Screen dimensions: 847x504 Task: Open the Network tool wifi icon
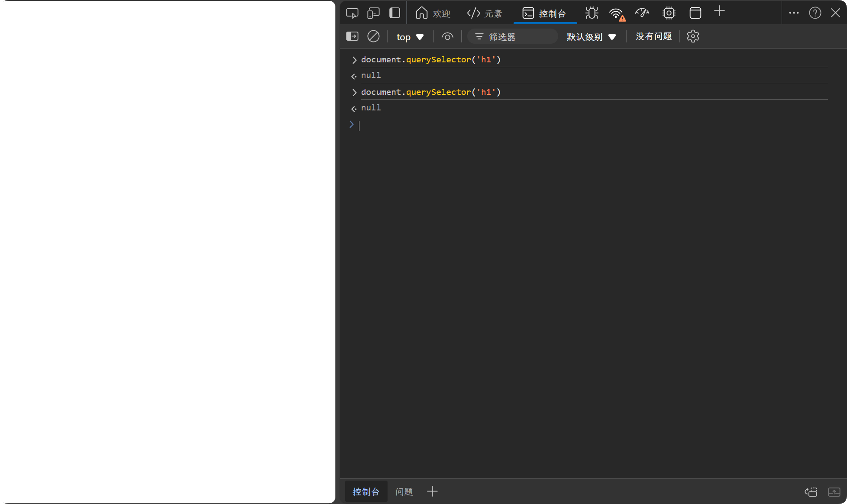(x=617, y=14)
